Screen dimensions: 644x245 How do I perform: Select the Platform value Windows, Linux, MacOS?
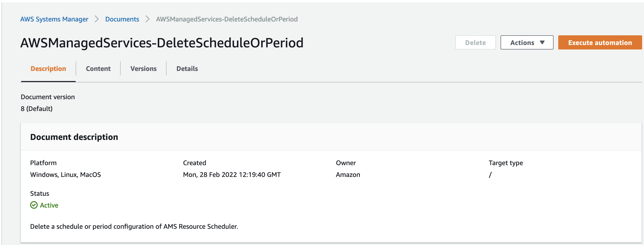coord(65,175)
